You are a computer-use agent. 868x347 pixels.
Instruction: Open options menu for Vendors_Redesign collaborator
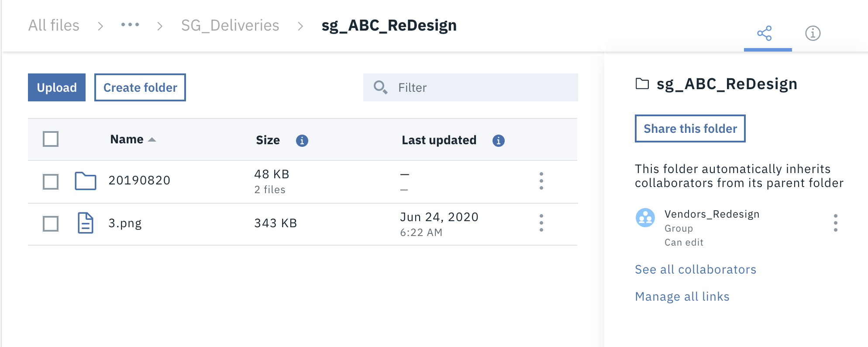tap(836, 223)
